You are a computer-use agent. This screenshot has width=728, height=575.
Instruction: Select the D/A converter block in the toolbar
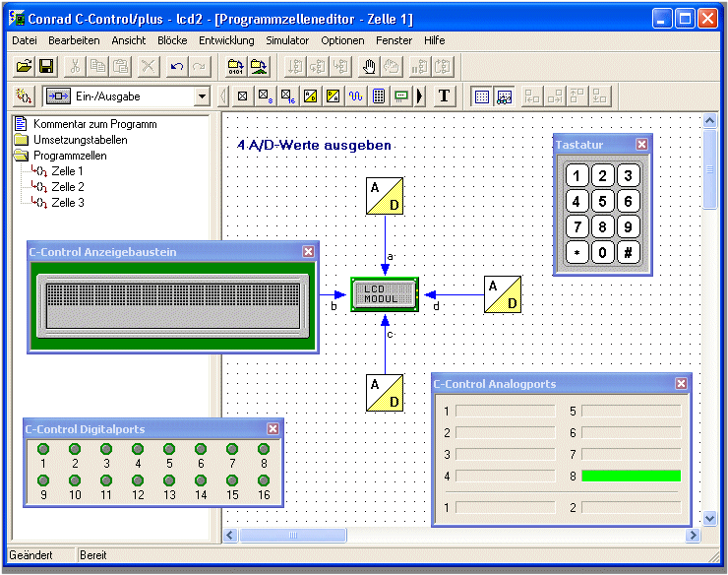click(x=333, y=96)
